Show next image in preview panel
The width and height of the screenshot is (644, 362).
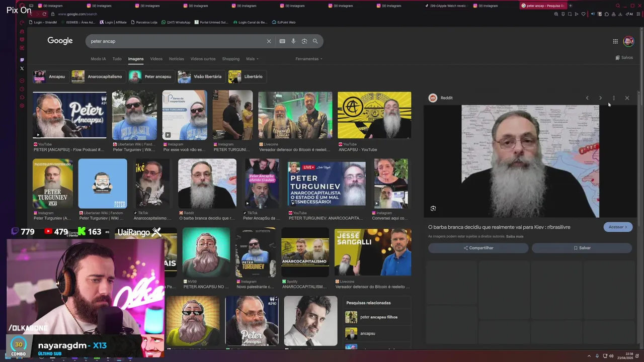[x=600, y=98]
